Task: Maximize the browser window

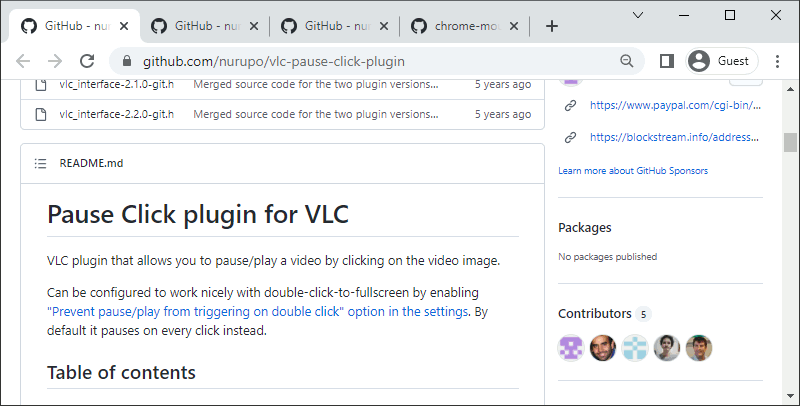Action: tap(730, 15)
